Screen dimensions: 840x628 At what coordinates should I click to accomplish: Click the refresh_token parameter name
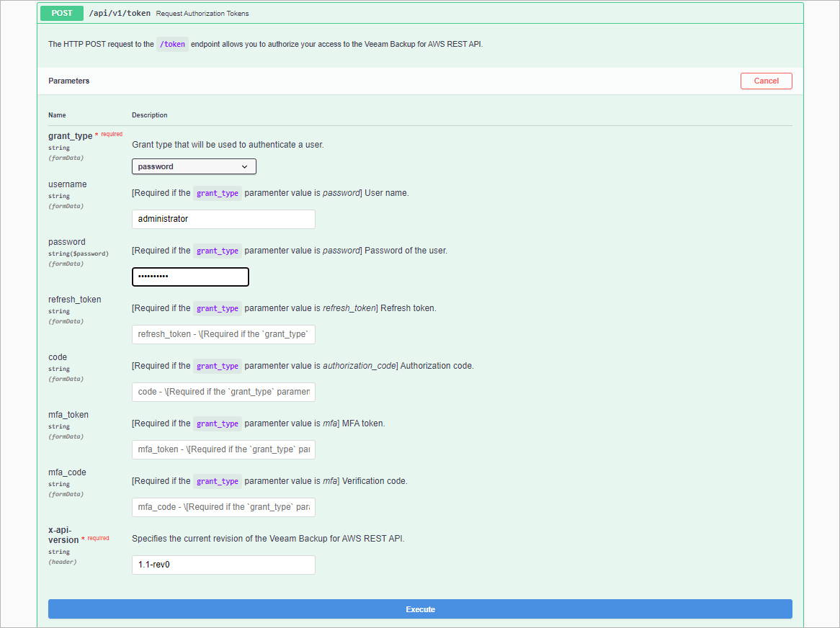[x=74, y=300]
